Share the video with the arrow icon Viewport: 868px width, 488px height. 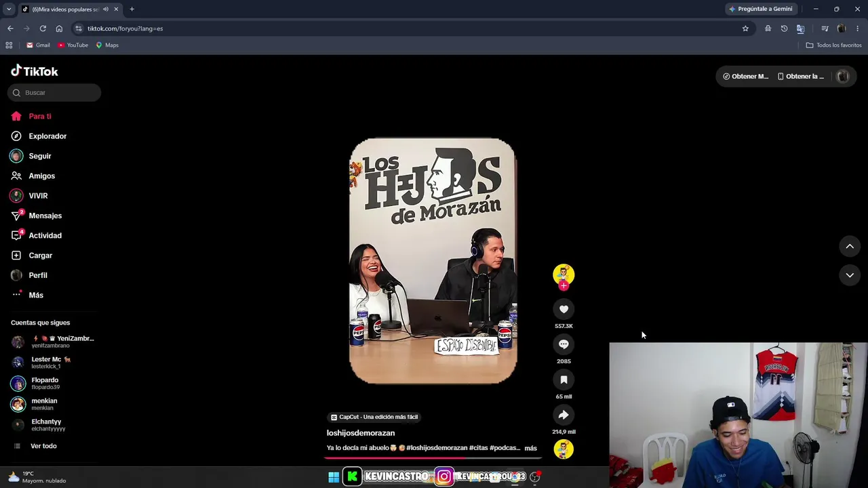(x=564, y=415)
